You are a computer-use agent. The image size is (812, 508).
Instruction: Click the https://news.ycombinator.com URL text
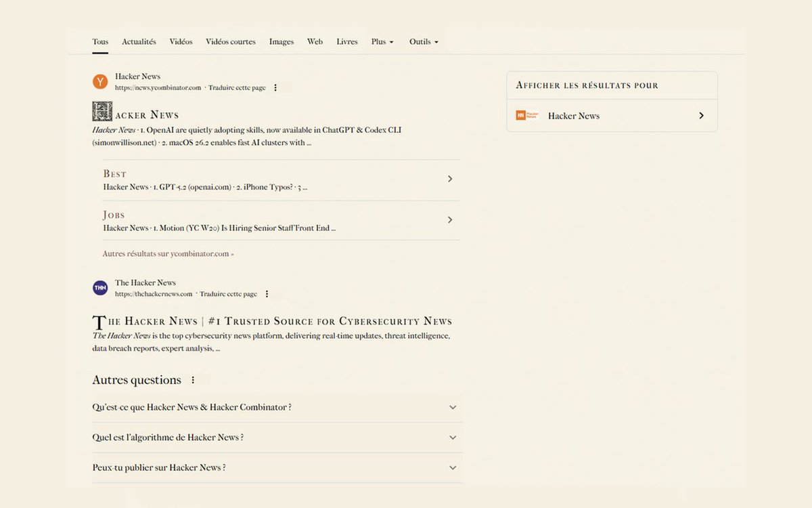158,88
